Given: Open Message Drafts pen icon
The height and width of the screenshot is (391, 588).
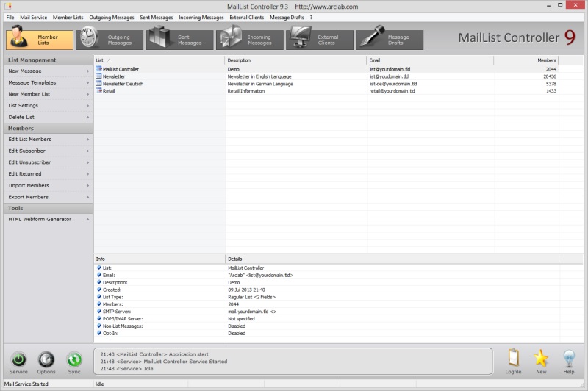Looking at the screenshot, I should [372, 36].
